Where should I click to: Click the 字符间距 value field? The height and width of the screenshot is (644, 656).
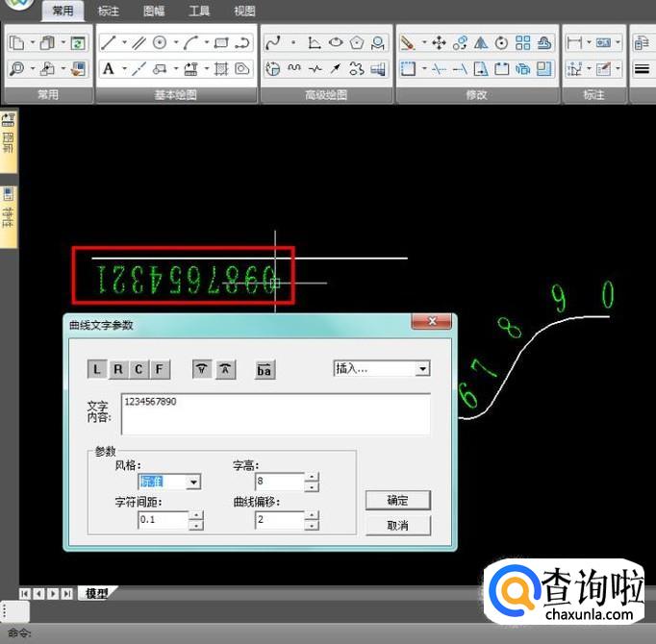point(164,520)
